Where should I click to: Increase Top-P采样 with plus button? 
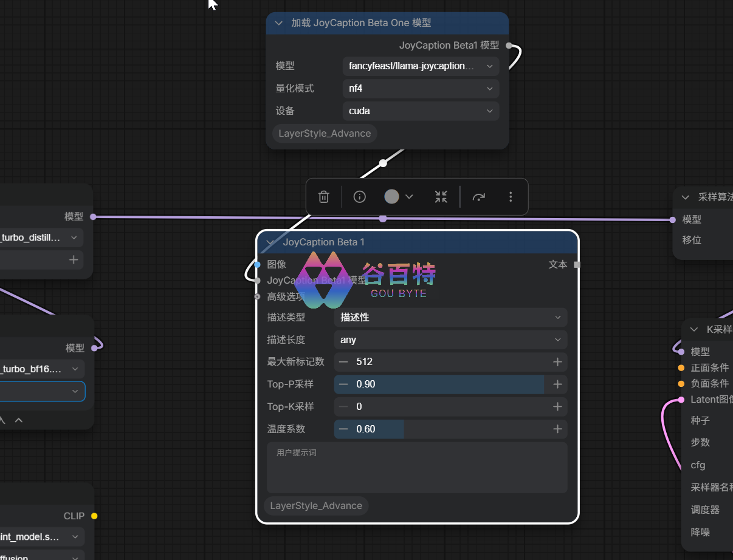(x=557, y=384)
